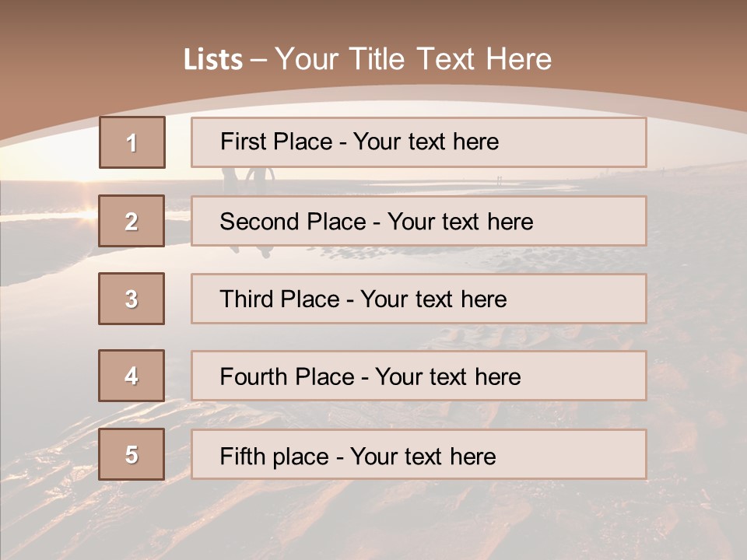Select the number 4 box
The image size is (747, 560).
pyautogui.click(x=132, y=376)
